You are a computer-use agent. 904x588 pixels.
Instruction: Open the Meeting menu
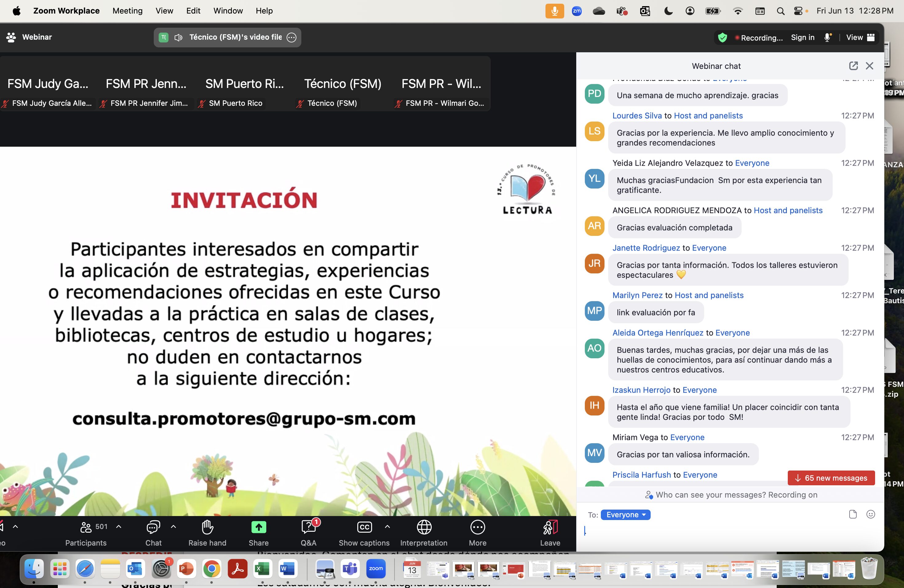127,11
